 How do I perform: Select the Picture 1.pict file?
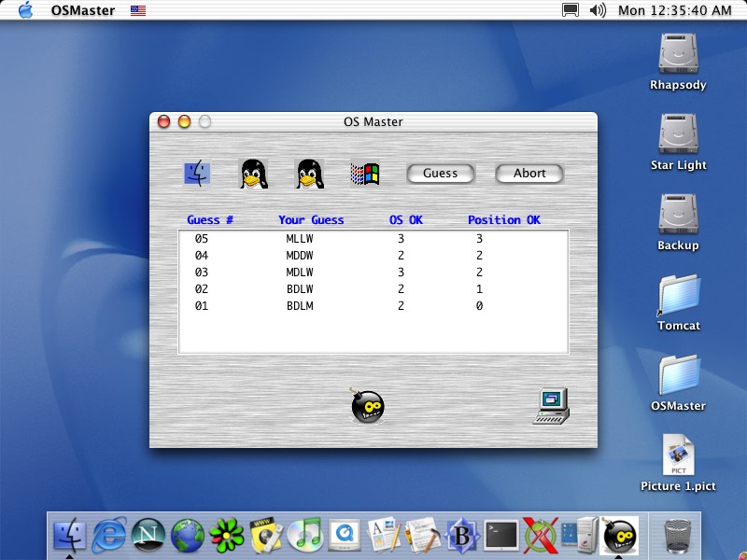click(x=678, y=463)
